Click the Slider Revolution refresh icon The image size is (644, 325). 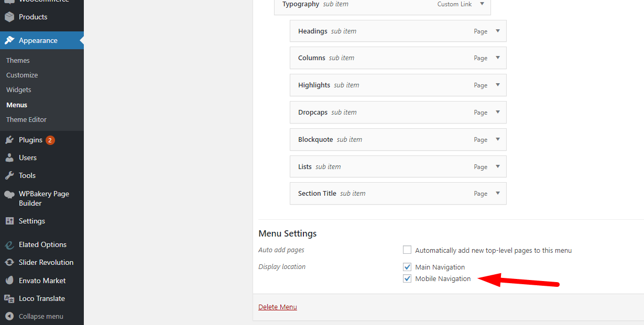pos(9,262)
